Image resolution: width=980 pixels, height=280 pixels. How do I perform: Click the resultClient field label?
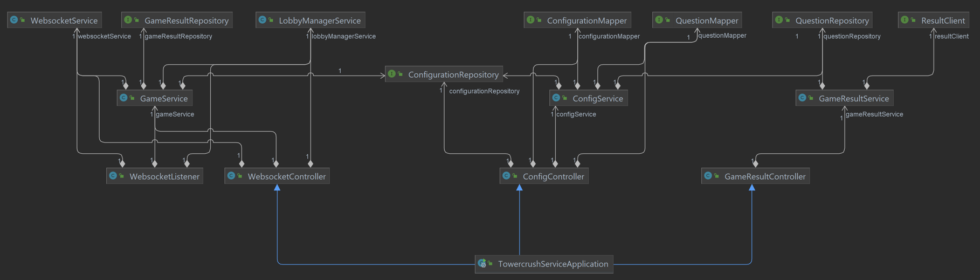click(x=951, y=36)
